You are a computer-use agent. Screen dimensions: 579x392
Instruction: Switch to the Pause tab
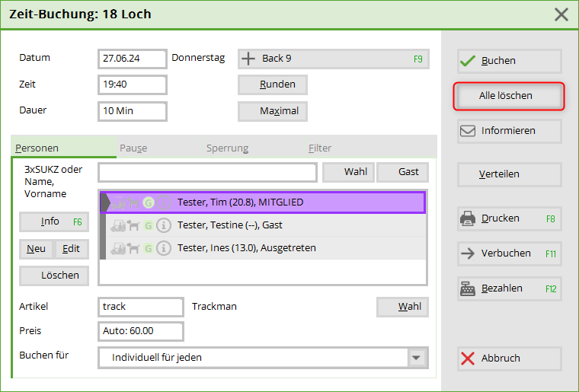[133, 148]
